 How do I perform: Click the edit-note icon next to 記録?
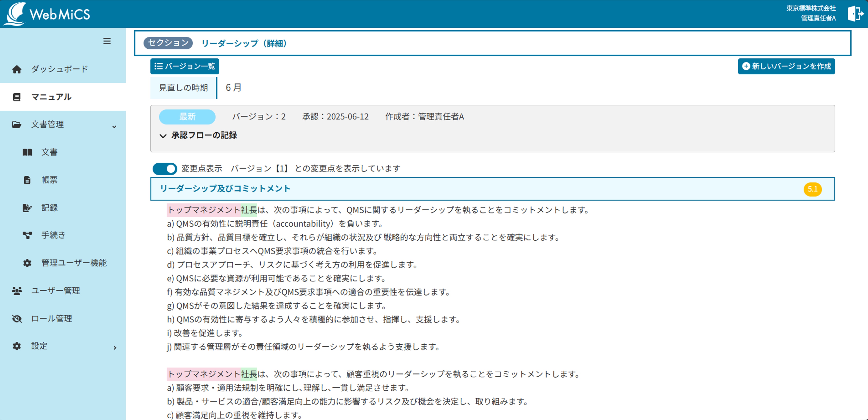27,208
